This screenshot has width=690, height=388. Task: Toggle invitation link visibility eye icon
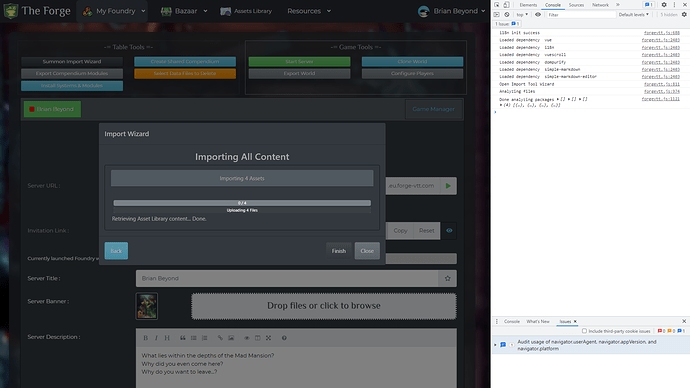point(449,231)
